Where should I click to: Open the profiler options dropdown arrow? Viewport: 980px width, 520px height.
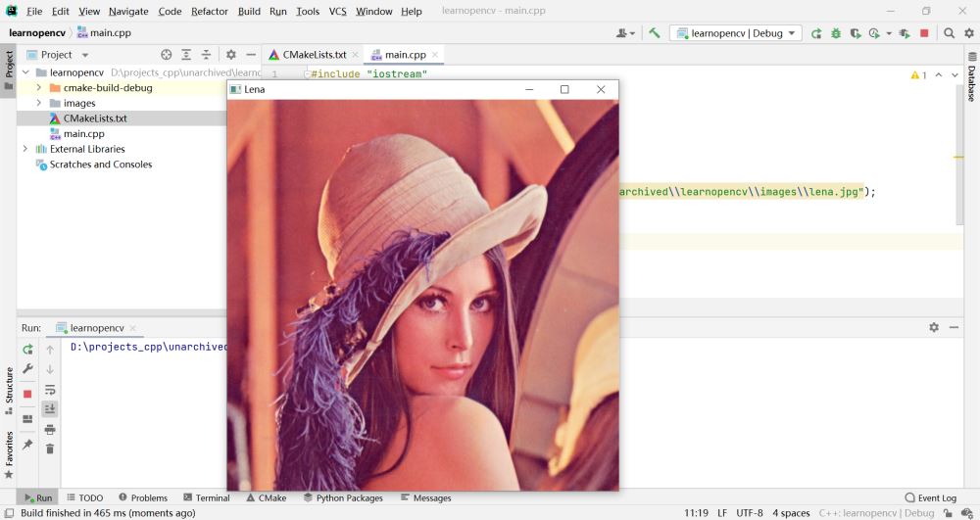(x=889, y=33)
